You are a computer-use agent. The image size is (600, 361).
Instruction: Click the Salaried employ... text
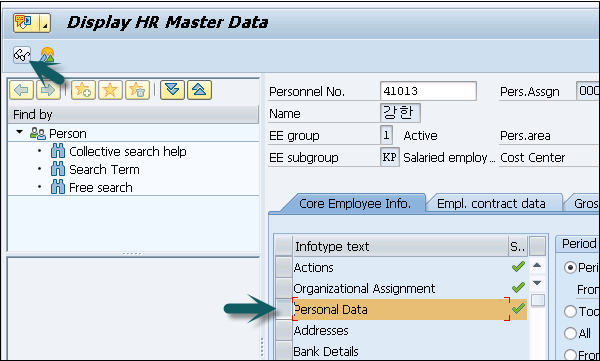click(x=449, y=158)
